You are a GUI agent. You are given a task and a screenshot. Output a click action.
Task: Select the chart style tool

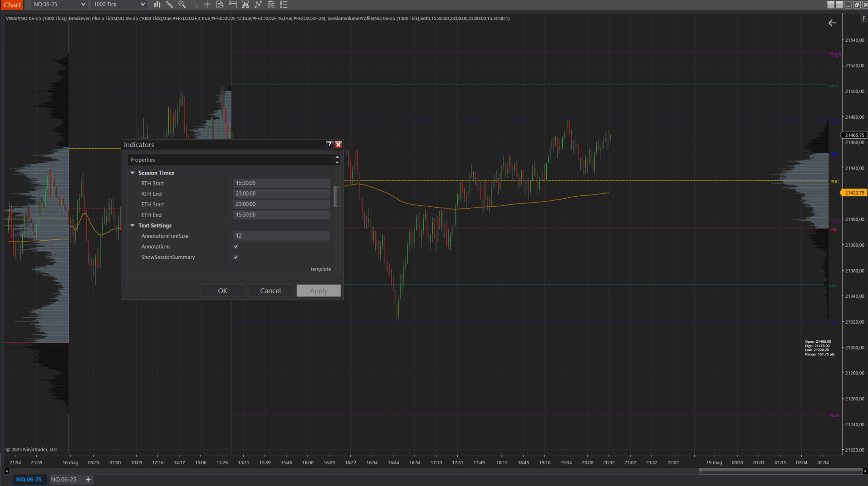tap(157, 4)
